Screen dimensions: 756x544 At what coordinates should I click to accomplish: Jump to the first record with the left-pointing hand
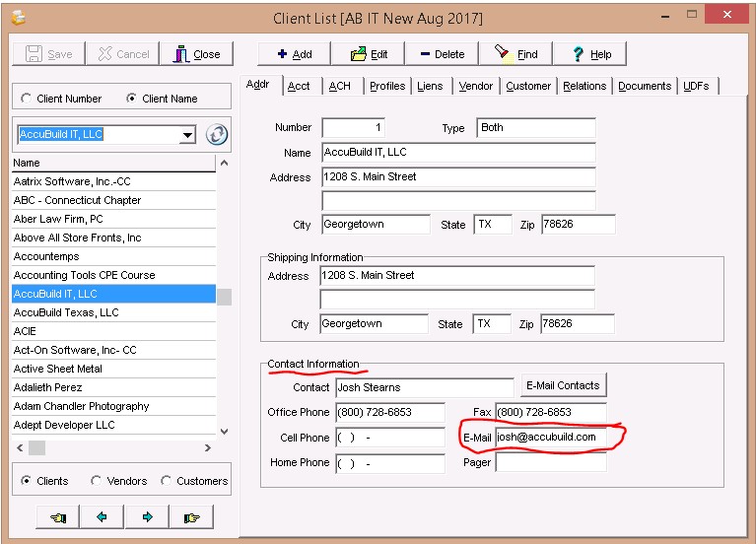[58, 517]
